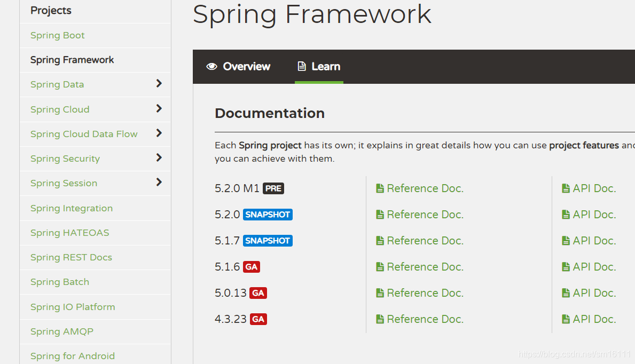The height and width of the screenshot is (364, 635).
Task: Expand the Spring Security submenu chevron
Action: [159, 157]
